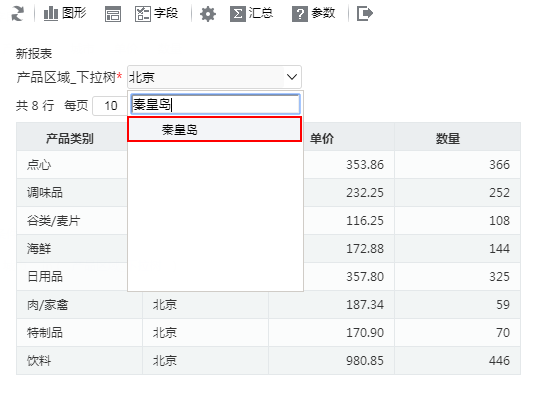The image size is (555, 402).
Task: Click the 汇总 sigma icon
Action: click(x=238, y=14)
